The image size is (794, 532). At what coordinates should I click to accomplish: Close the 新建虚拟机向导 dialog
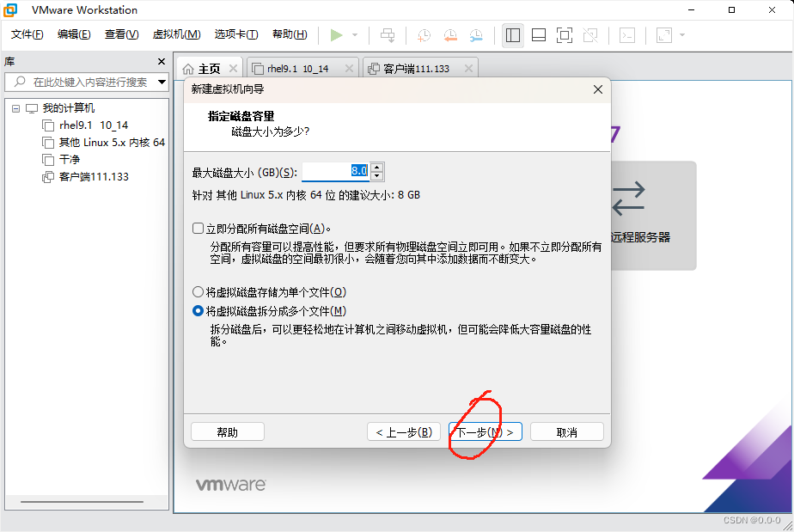tap(597, 89)
